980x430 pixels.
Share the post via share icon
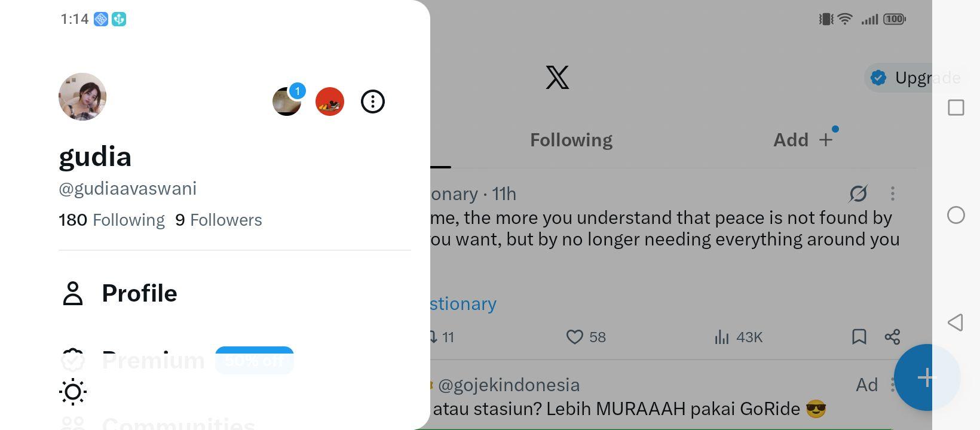tap(892, 337)
